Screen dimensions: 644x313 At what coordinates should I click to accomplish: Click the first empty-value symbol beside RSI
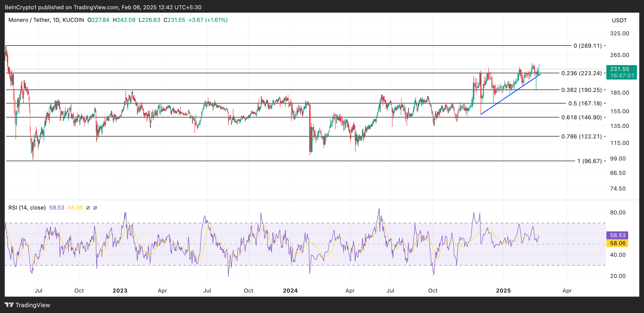88,208
